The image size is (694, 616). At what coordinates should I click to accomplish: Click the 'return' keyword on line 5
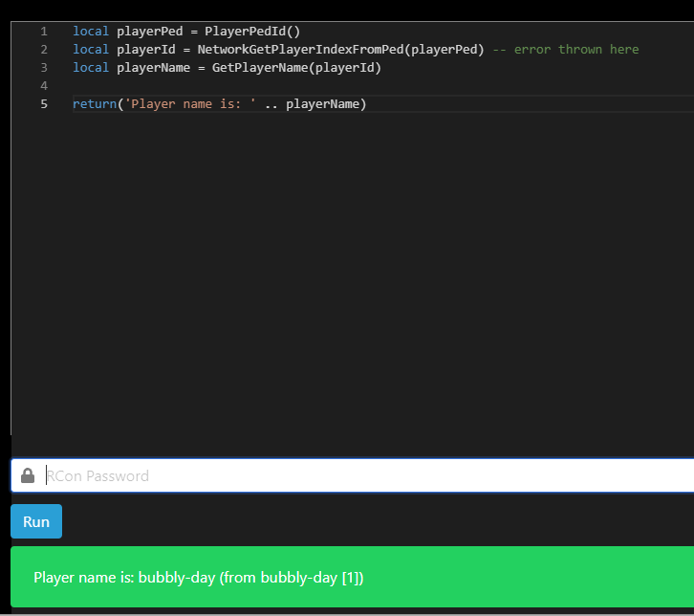[95, 104]
